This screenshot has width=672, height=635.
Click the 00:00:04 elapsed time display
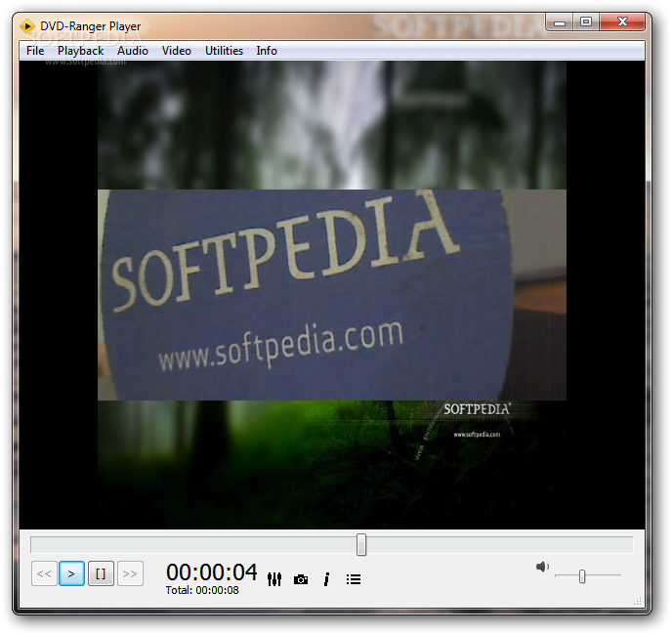212,571
